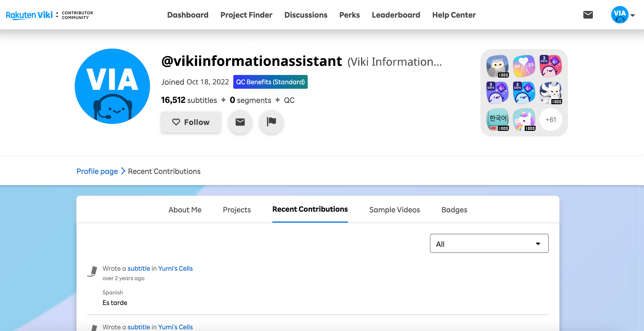Image resolution: width=644 pixels, height=331 pixels.
Task: Open the Rakuten Viki logo home link
Action: (x=29, y=15)
